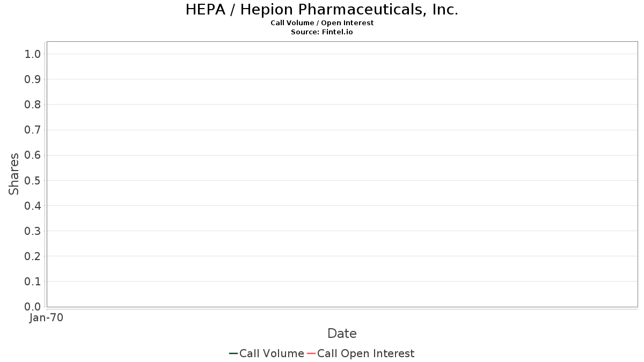This screenshot has height=362, width=644.
Task: Click the 0.3 y-axis tick label
Action: tap(33, 231)
